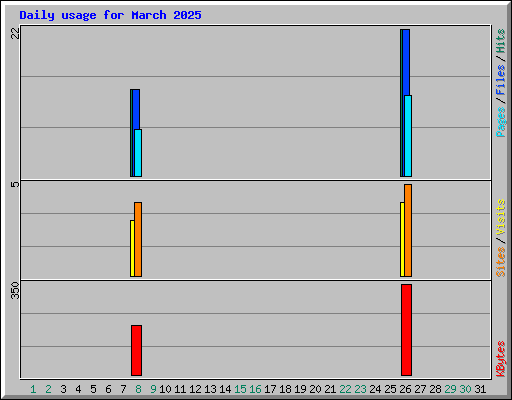Viewport: 512px width, 400px height.
Task: Click the day 8 orange Sites bar
Action: 138,239
